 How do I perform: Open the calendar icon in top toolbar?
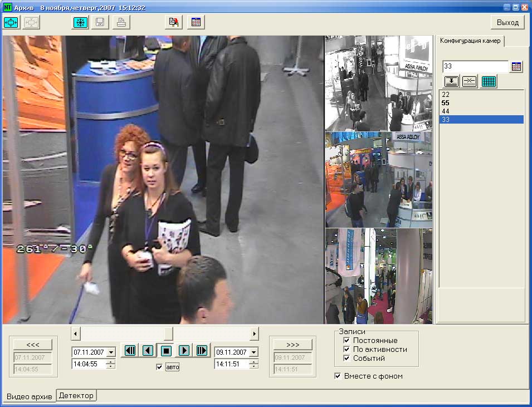(x=196, y=22)
